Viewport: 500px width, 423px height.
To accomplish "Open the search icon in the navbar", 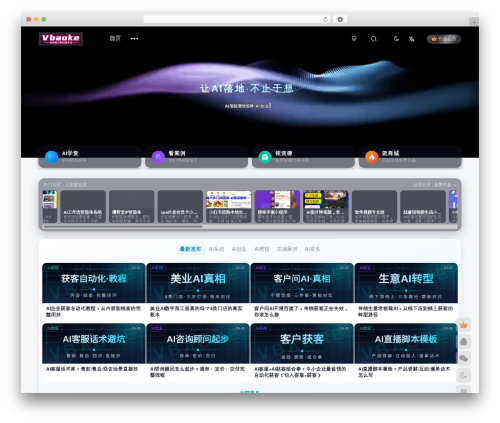I will (x=374, y=39).
